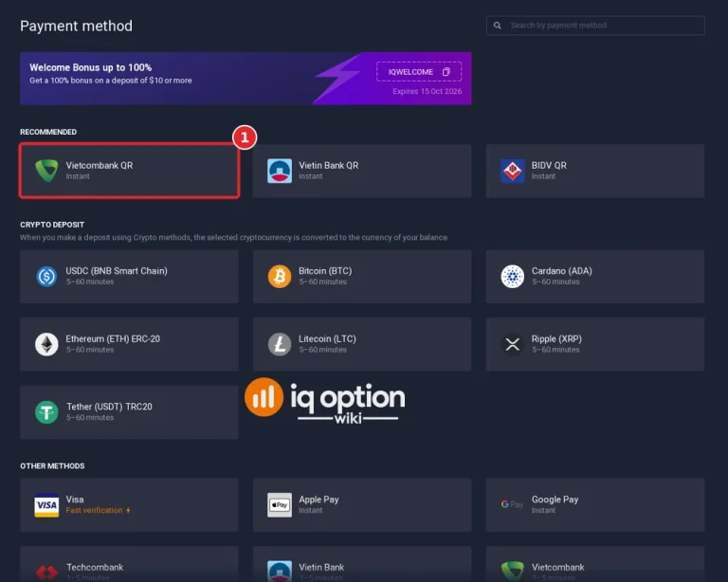The width and height of the screenshot is (728, 582).
Task: Click the Payment method page title
Action: point(76,26)
